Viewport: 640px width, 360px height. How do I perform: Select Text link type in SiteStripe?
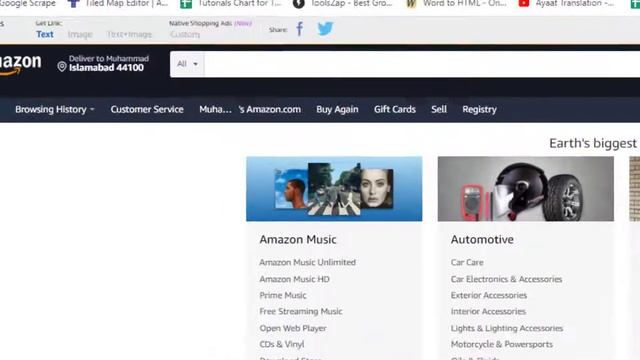coord(45,34)
